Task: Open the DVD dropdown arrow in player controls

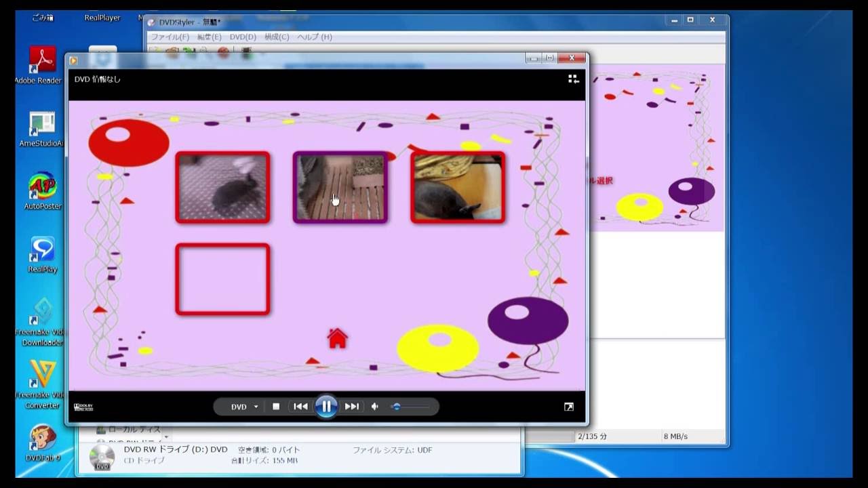Action: [256, 407]
